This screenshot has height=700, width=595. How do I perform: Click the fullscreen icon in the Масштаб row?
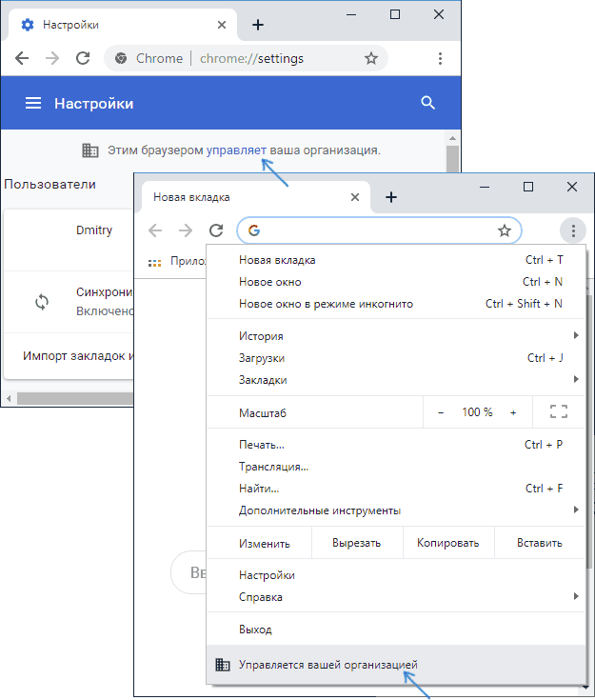pos(559,411)
